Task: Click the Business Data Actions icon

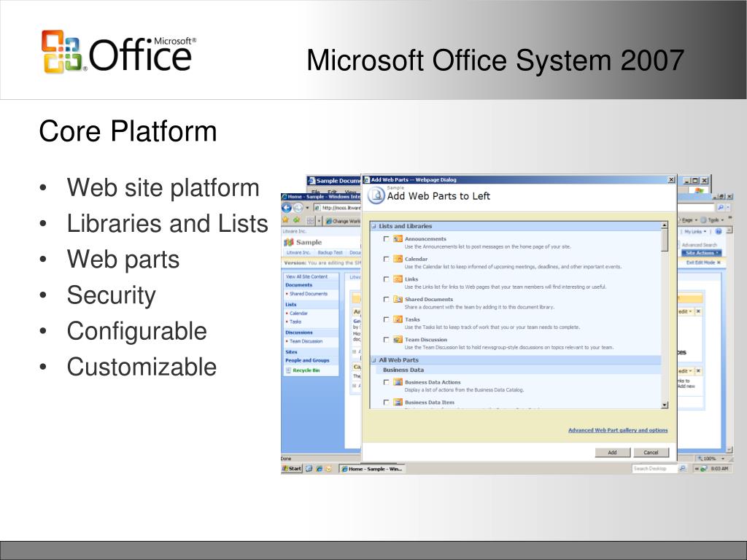Action: tap(398, 382)
